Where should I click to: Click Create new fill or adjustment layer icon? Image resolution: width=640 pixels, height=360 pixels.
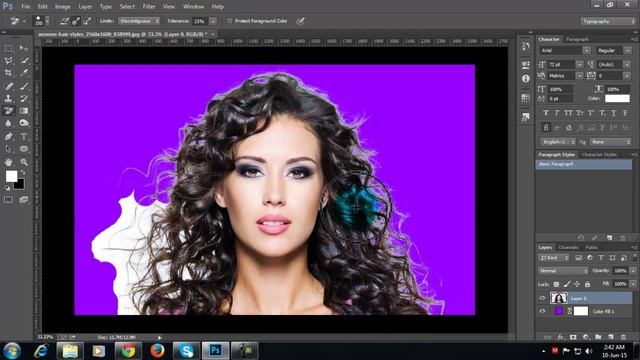[x=586, y=337]
